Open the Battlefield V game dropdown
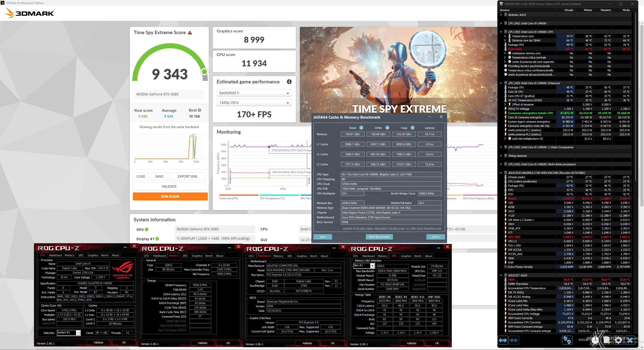Screen dimensions: 644x350 (x=254, y=93)
